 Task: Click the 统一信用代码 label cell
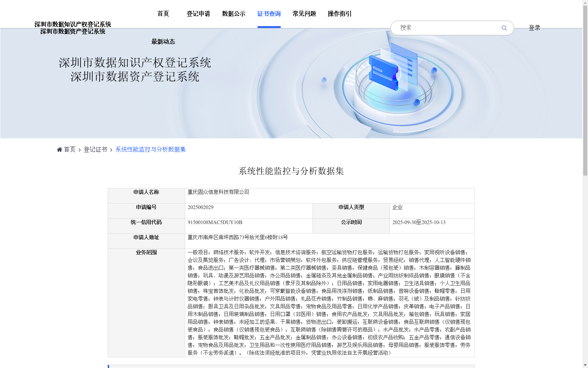[146, 226]
